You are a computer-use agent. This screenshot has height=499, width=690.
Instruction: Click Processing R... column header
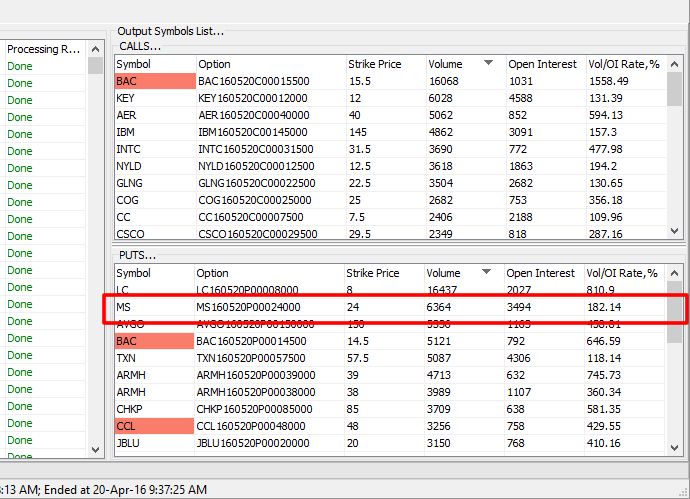pos(46,49)
